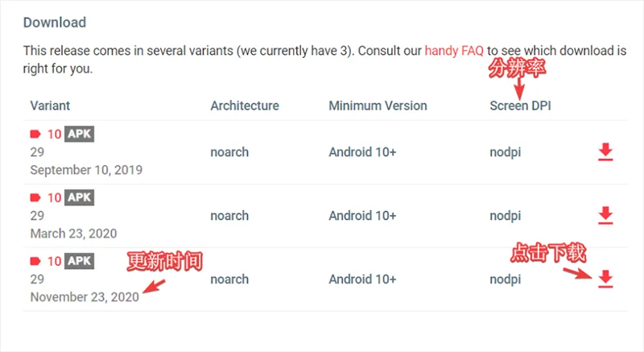Click the Architecture column header
The width and height of the screenshot is (644, 352).
(245, 106)
